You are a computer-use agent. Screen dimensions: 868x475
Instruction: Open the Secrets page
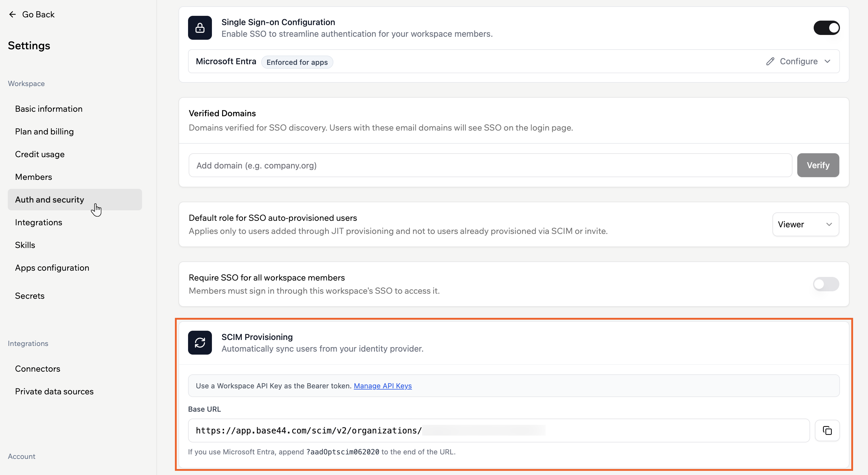pos(30,296)
